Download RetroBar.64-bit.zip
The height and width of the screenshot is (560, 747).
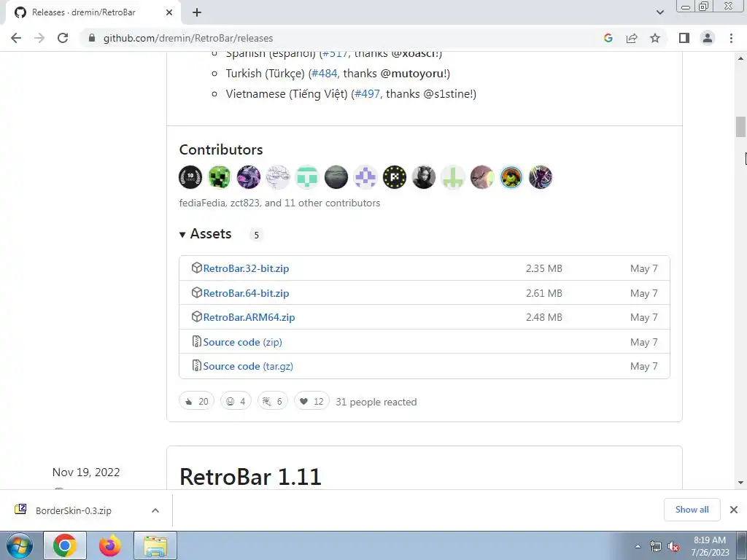click(246, 293)
